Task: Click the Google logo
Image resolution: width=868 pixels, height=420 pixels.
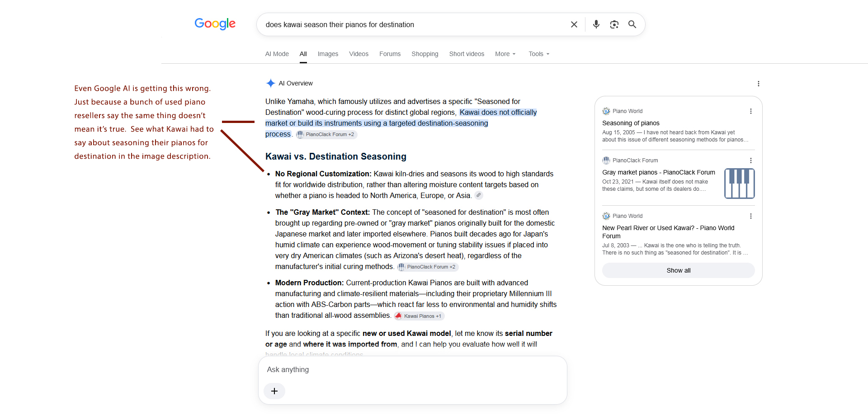Action: [x=215, y=24]
